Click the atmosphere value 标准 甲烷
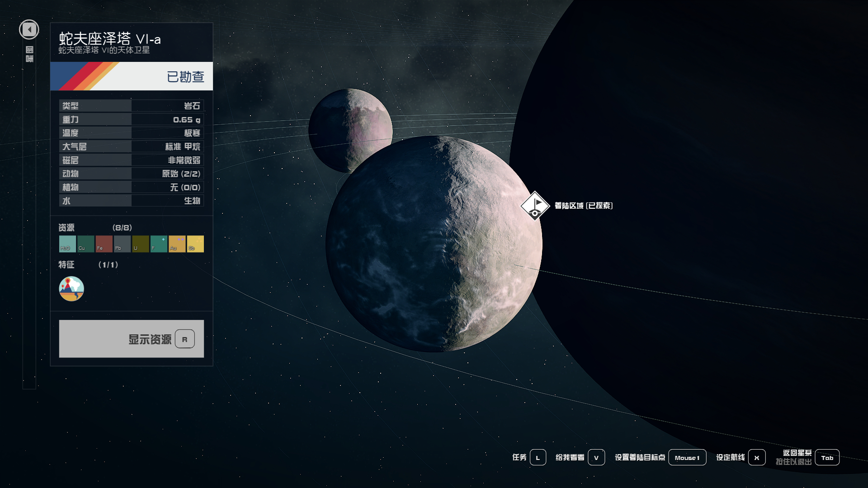This screenshot has height=488, width=868. [x=183, y=146]
